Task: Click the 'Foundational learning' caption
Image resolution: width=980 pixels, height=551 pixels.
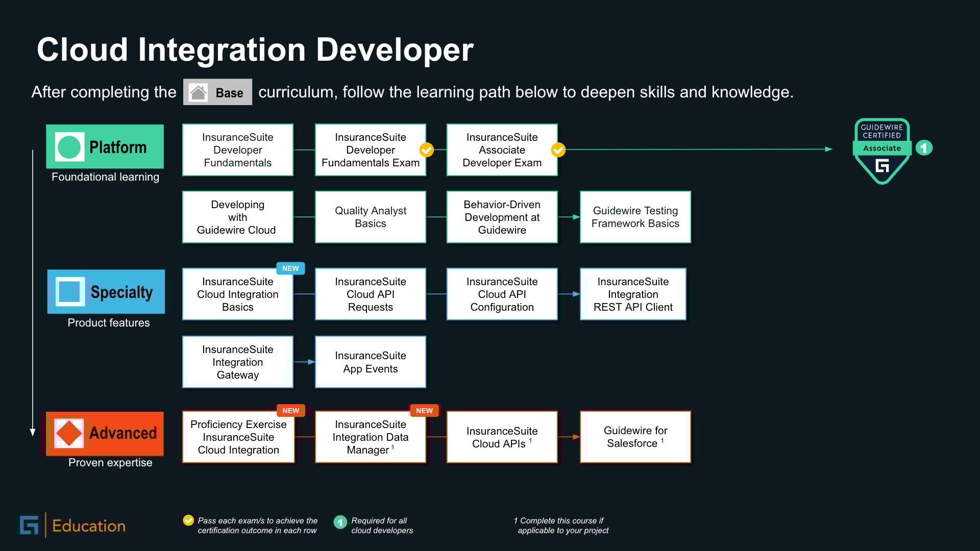Action: coord(105,177)
